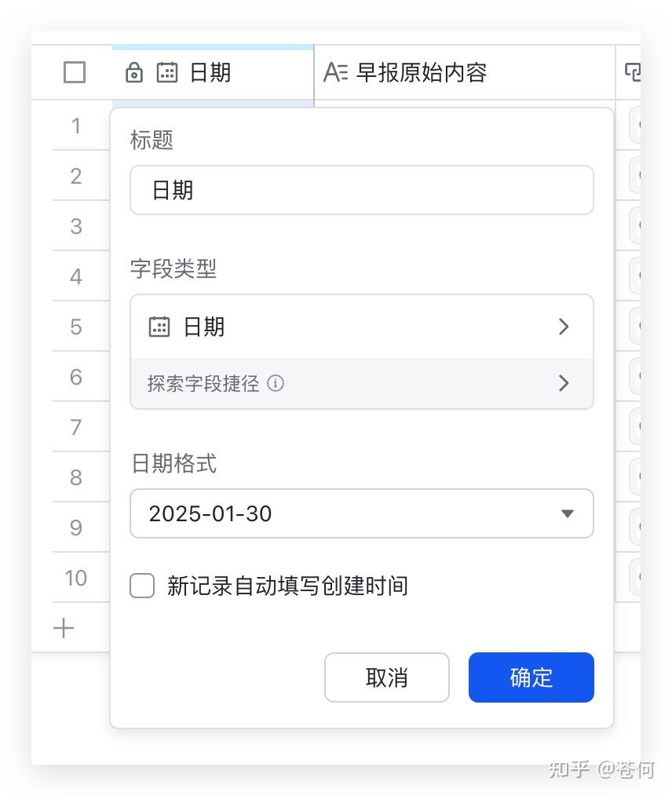Confirm with the 确定 button
The height and width of the screenshot is (796, 672).
point(531,677)
